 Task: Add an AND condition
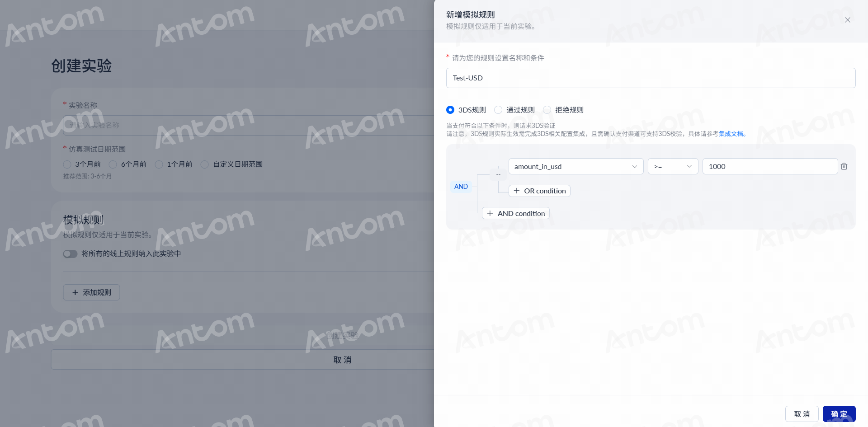coord(516,213)
